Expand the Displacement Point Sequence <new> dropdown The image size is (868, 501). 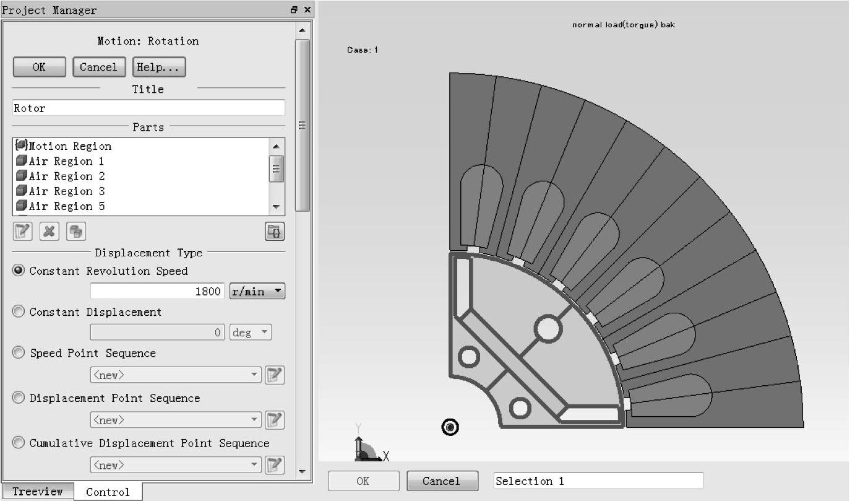176,420
